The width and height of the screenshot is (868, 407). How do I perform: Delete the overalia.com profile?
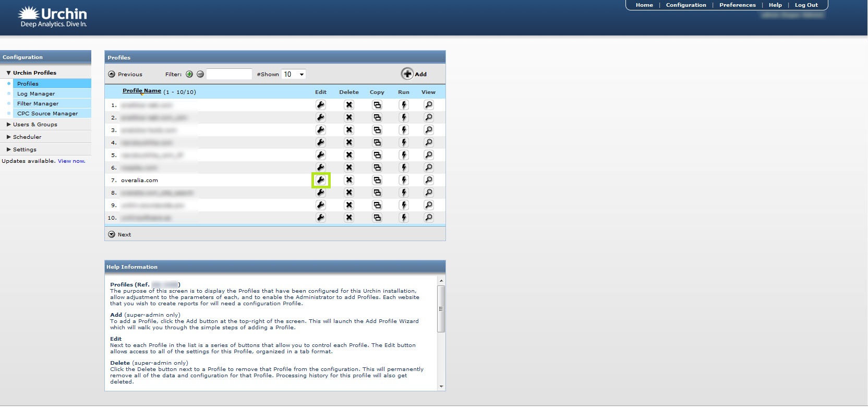click(x=349, y=180)
